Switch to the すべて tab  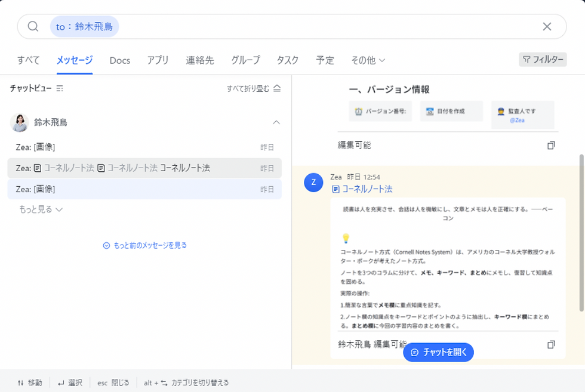click(29, 60)
